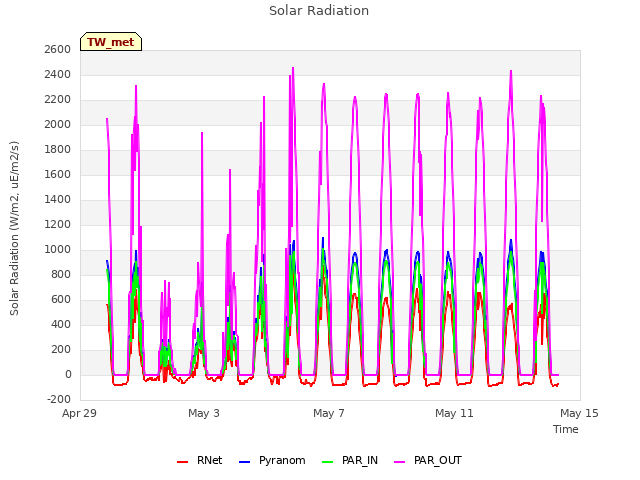Click the 600 y-axis tick label
The height and width of the screenshot is (480, 640).
(x=60, y=300)
